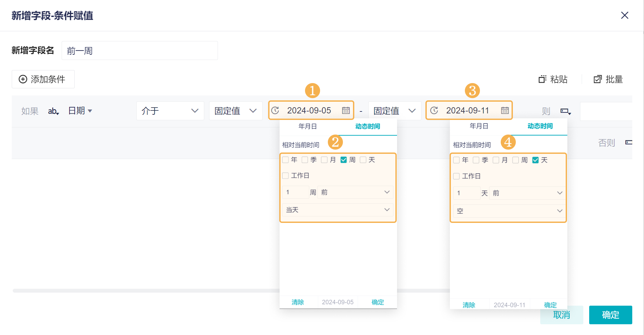Image resolution: width=644 pixels, height=335 pixels.
Task: Click the clock icon beside 2024-09-11
Action: (x=434, y=110)
